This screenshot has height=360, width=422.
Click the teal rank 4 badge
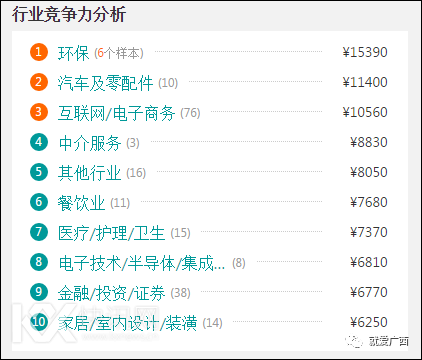coord(39,142)
